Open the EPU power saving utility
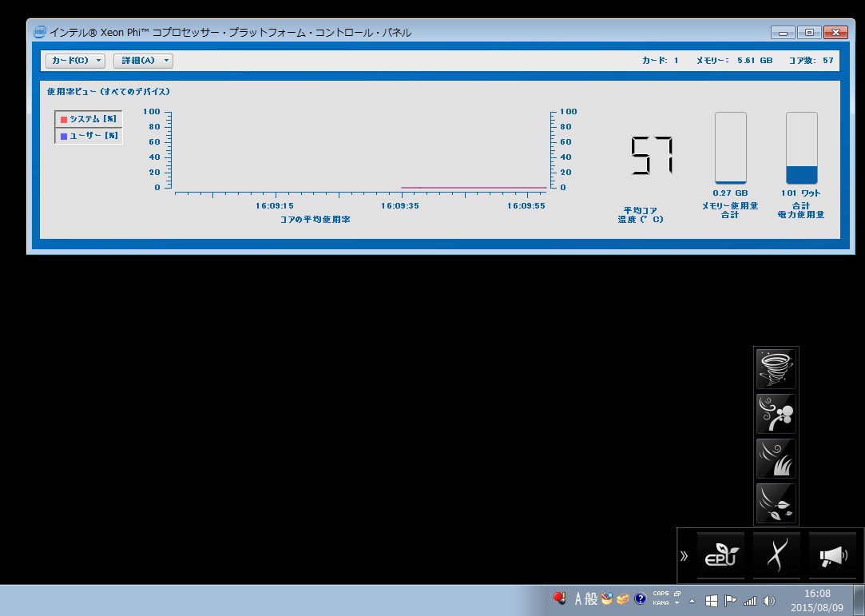Viewport: 865px width, 616px height. coord(721,555)
